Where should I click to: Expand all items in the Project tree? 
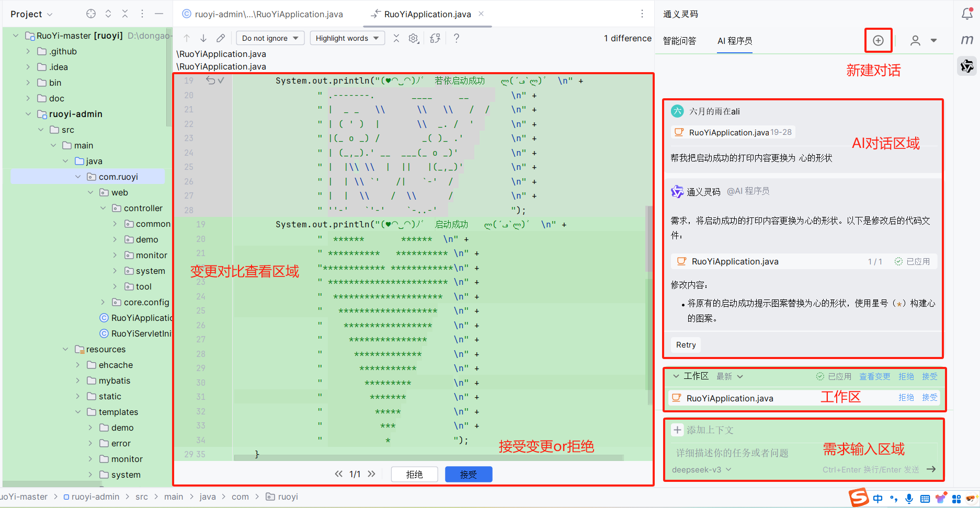click(x=108, y=14)
